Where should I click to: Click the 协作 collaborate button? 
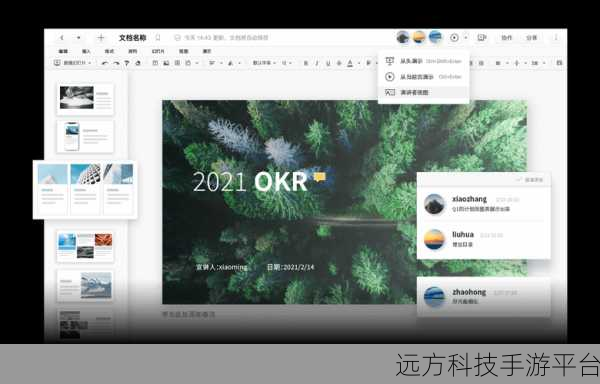pos(507,37)
